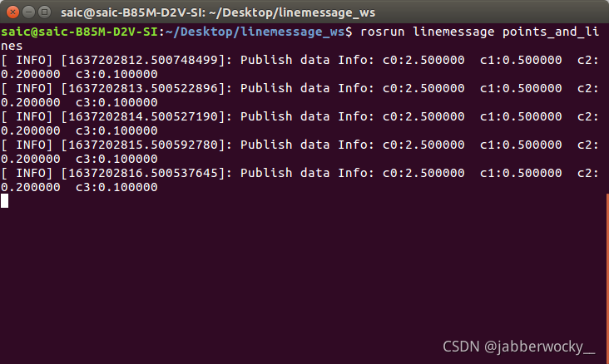
Task: Click the blue ~/Desktop/linemessage_ws path
Action: [255, 32]
